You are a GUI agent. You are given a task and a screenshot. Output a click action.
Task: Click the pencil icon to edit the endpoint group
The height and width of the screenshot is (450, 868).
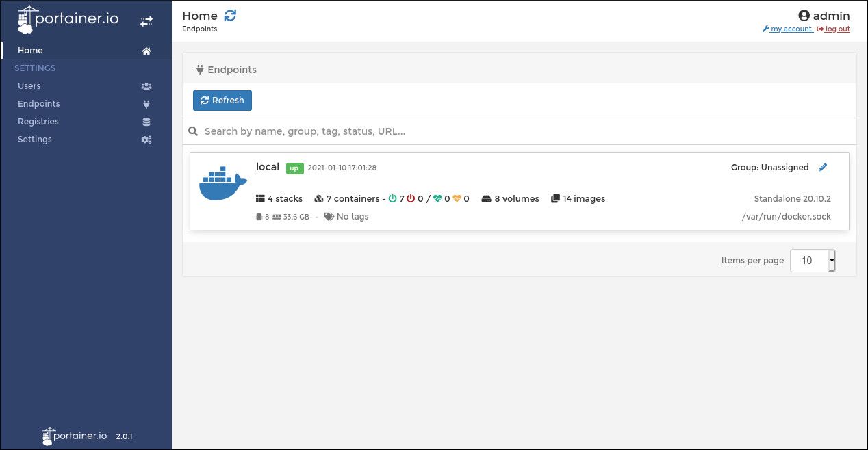[x=823, y=167]
